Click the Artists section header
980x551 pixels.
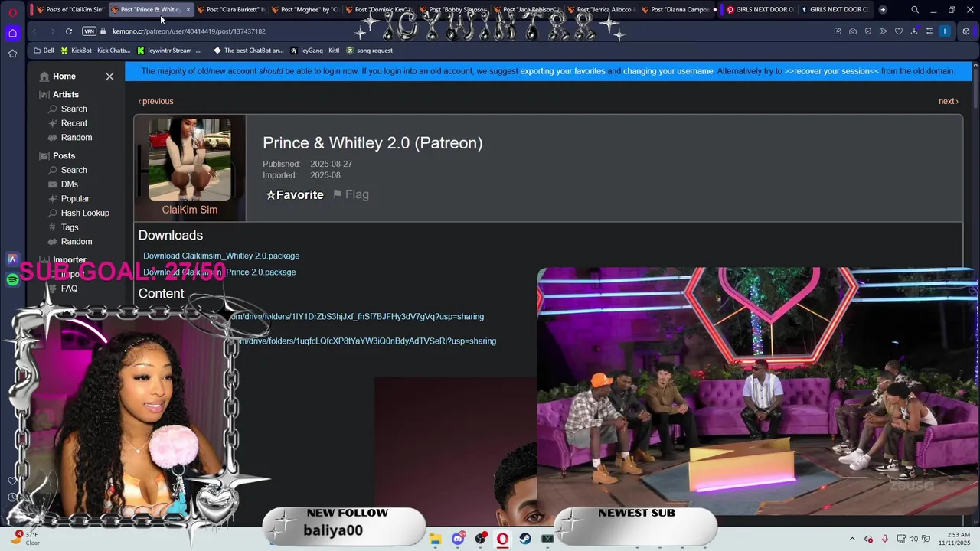[x=59, y=94]
